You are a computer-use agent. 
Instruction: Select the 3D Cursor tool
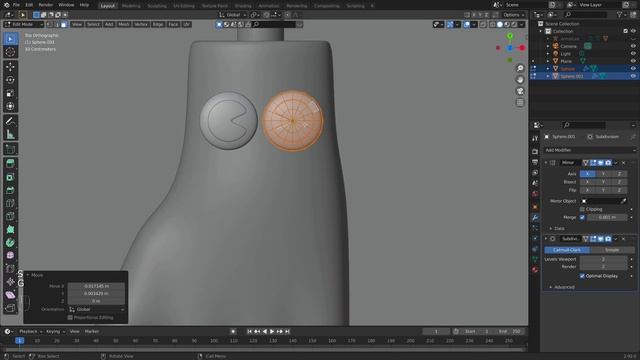[10, 52]
